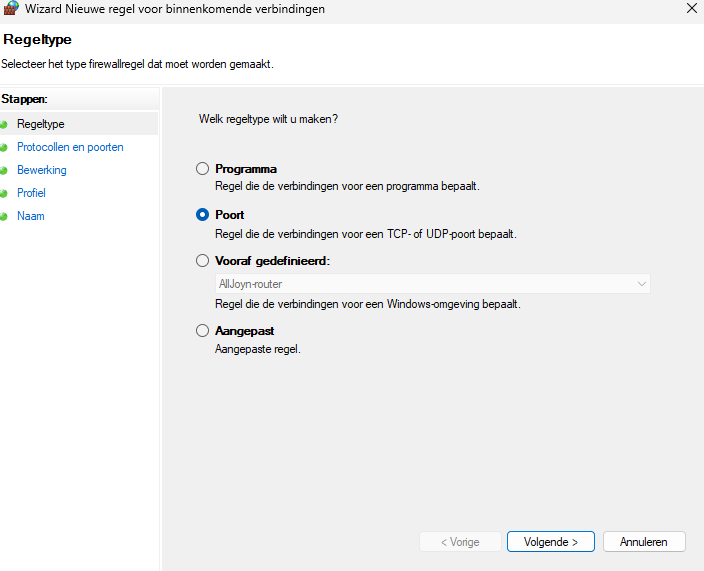Choose the Poort rule type option
This screenshot has width=704, height=571.
(x=203, y=215)
